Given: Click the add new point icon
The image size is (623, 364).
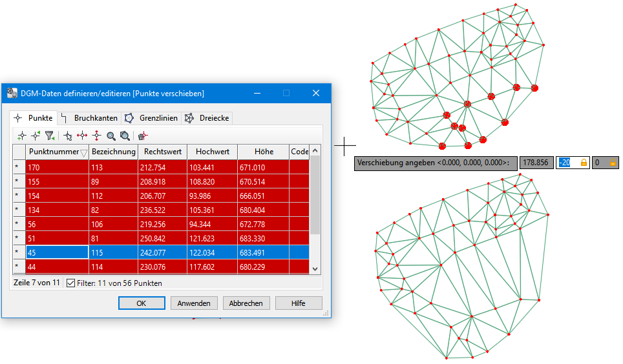Looking at the screenshot, I should [21, 136].
